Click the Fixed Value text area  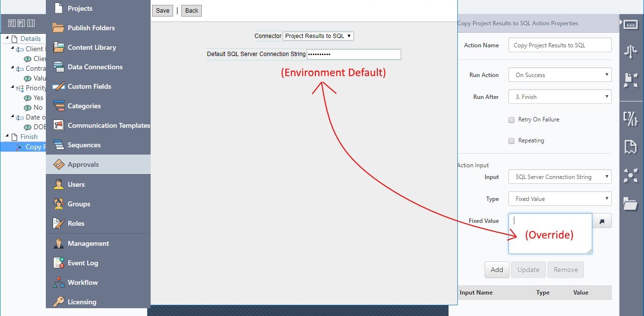(550, 234)
